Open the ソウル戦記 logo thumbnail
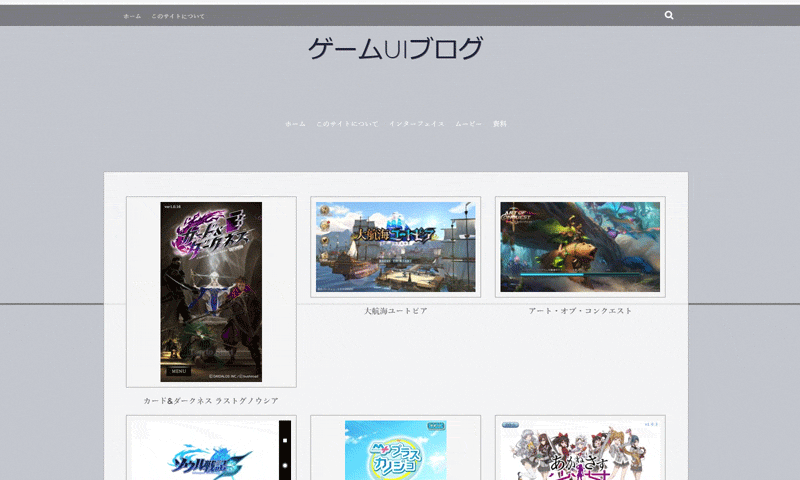The image size is (800, 480). pyautogui.click(x=211, y=450)
